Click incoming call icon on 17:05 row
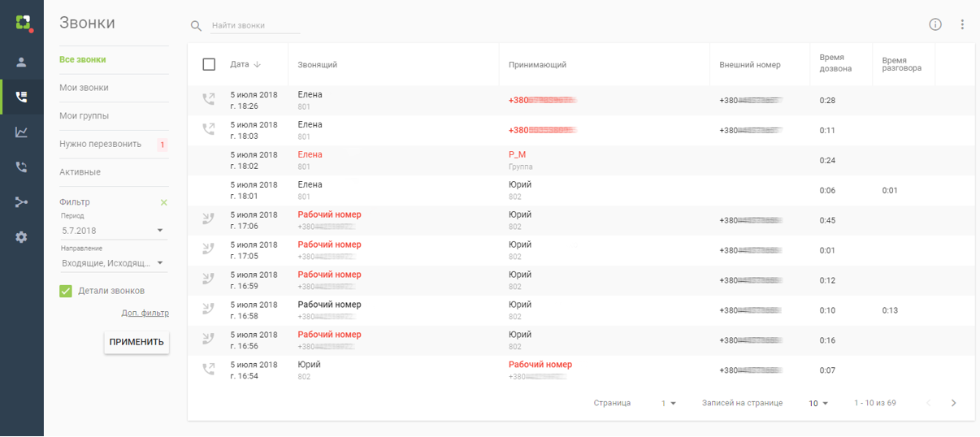980x437 pixels. (x=209, y=249)
